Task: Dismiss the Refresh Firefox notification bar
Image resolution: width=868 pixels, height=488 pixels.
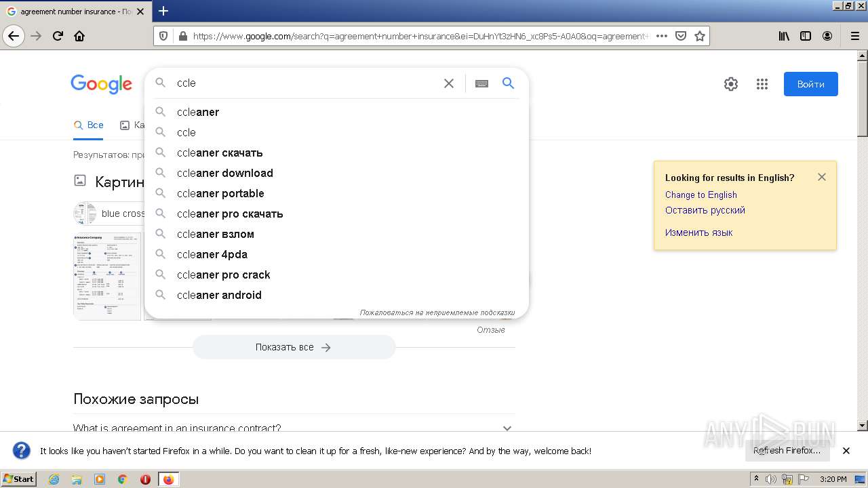Action: point(846,451)
